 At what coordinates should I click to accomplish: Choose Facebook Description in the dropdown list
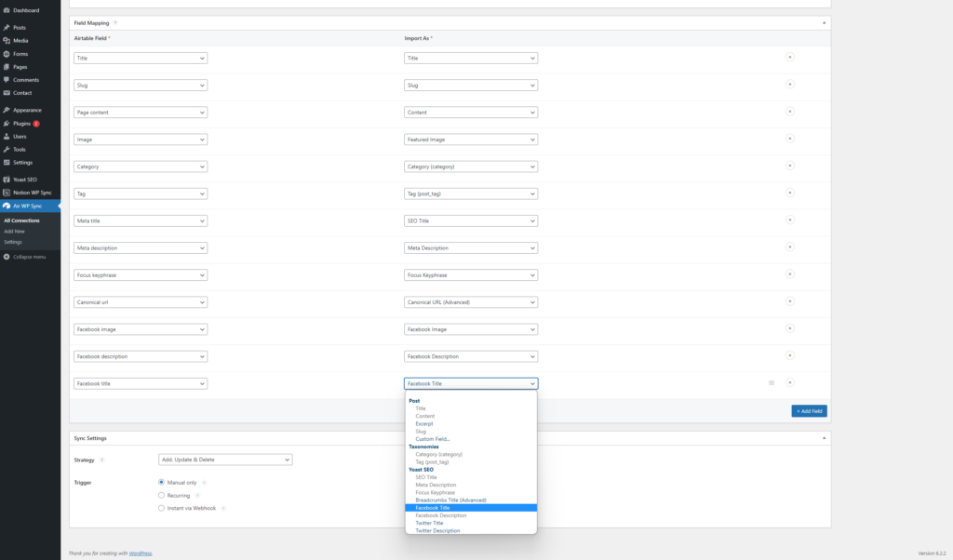click(470, 515)
